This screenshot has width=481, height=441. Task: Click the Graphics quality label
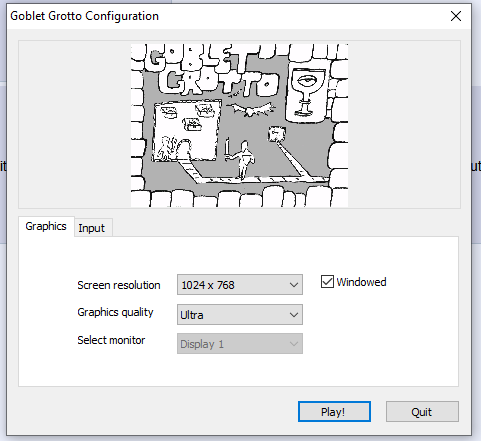pos(115,312)
